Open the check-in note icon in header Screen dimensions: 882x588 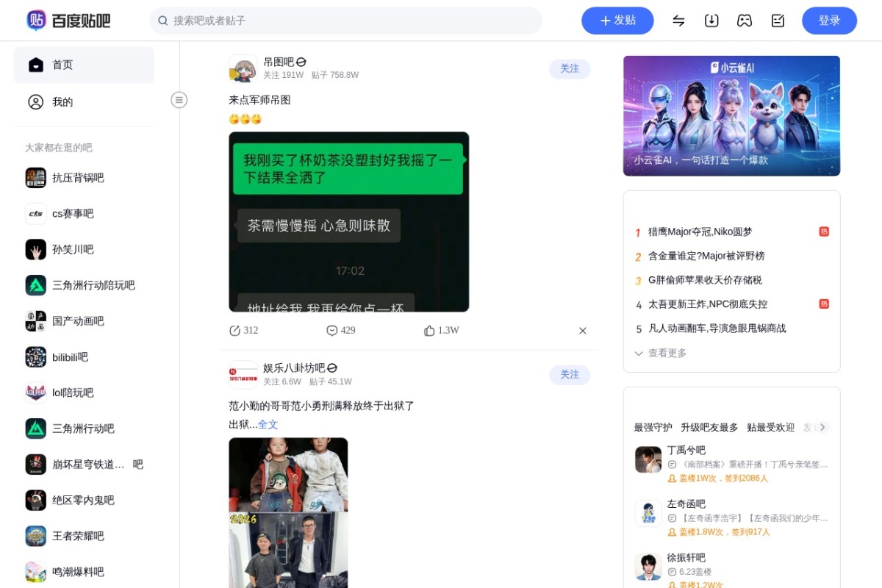click(778, 21)
